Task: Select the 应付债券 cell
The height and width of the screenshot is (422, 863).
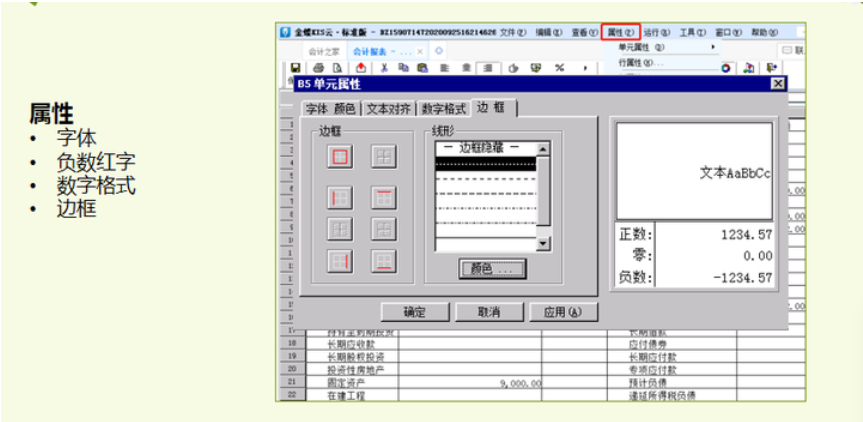Action: click(x=672, y=344)
